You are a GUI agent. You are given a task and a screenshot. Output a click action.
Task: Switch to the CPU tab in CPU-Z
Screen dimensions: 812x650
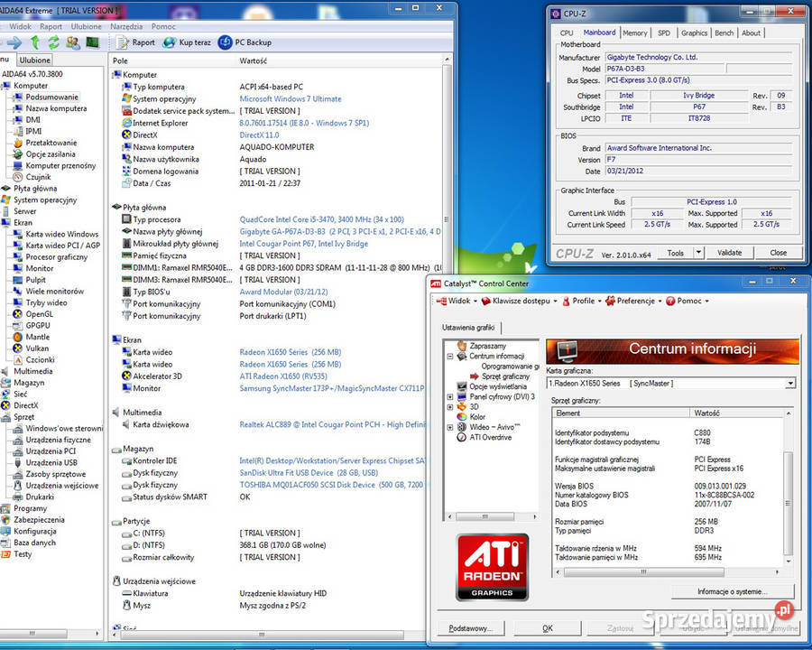tap(567, 32)
